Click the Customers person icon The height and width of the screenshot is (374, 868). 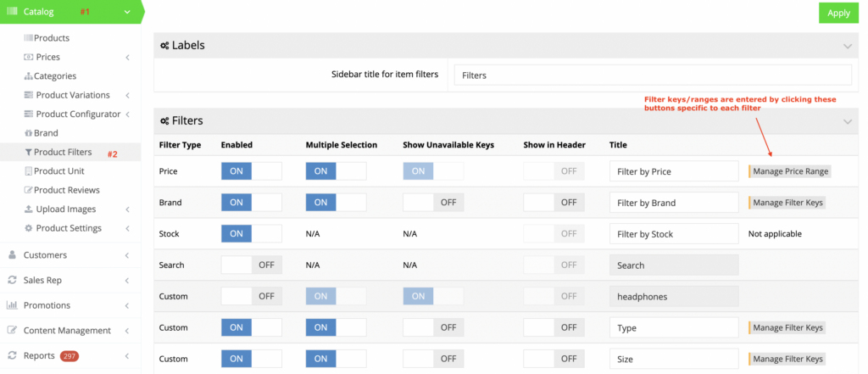(x=13, y=255)
